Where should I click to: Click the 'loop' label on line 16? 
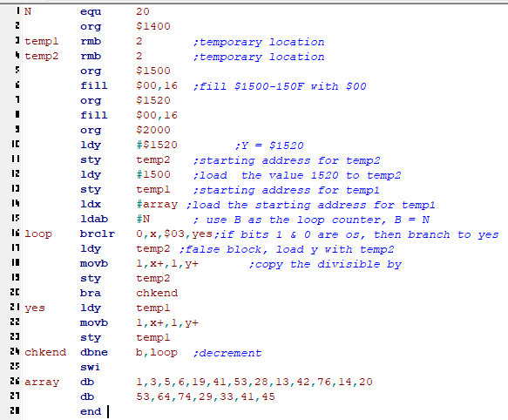click(x=38, y=234)
